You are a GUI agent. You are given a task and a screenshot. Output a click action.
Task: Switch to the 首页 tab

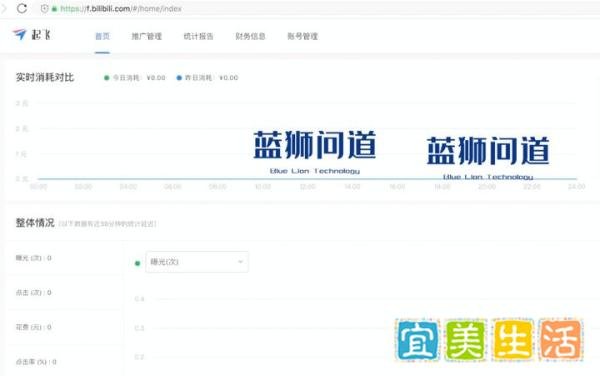(x=102, y=36)
